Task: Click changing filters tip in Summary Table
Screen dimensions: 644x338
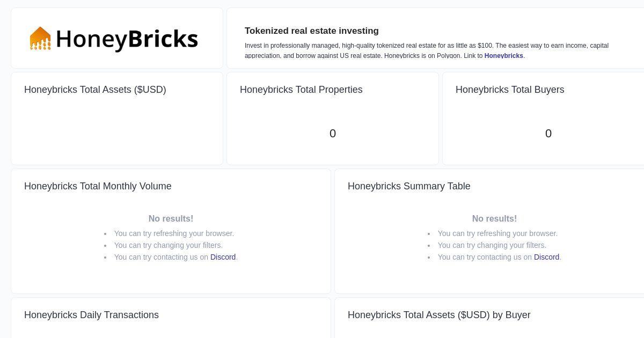Action: click(492, 245)
